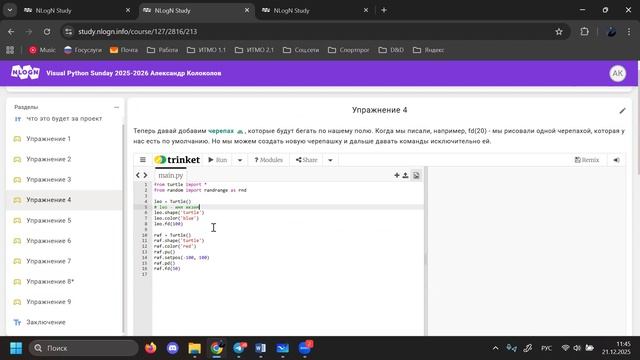
Task: Open Упражнение 6 in sidebar
Action: click(49, 241)
